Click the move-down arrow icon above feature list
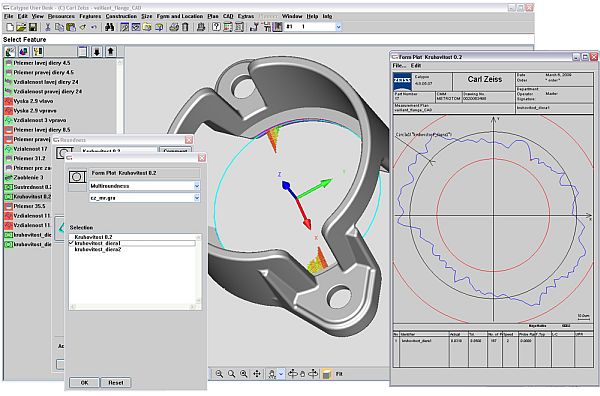The image size is (600, 396). tap(97, 52)
